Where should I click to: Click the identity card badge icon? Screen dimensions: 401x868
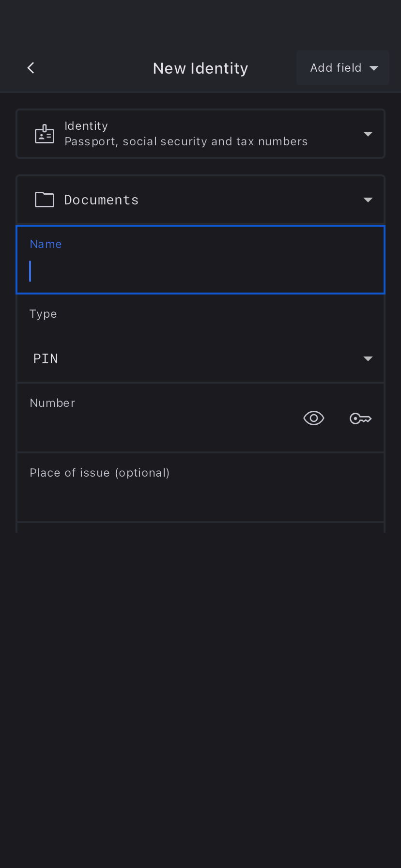point(45,134)
